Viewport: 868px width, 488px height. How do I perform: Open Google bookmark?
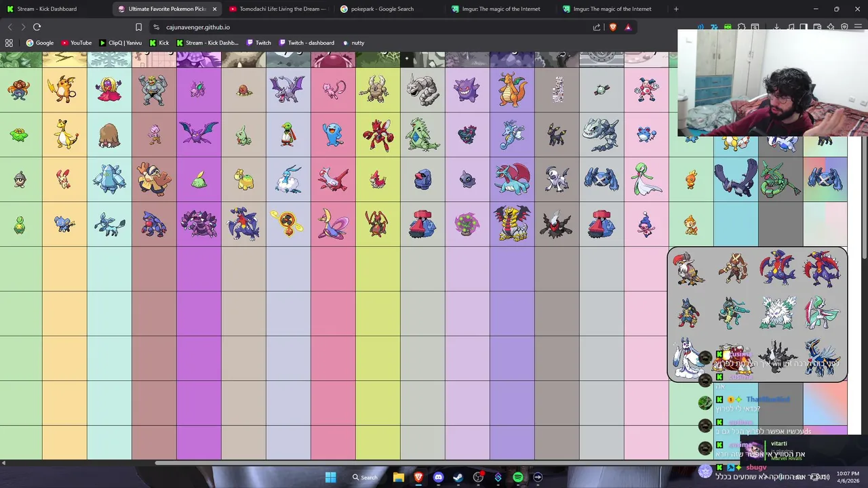pos(40,43)
